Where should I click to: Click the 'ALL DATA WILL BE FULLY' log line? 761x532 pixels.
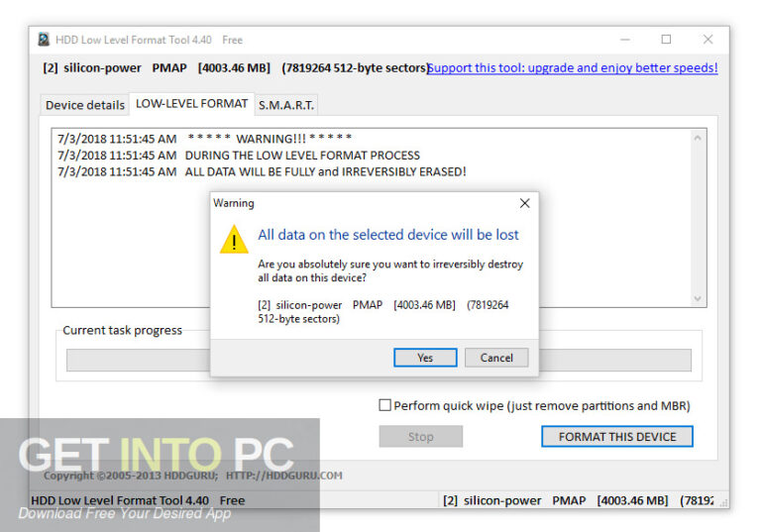coord(262,171)
